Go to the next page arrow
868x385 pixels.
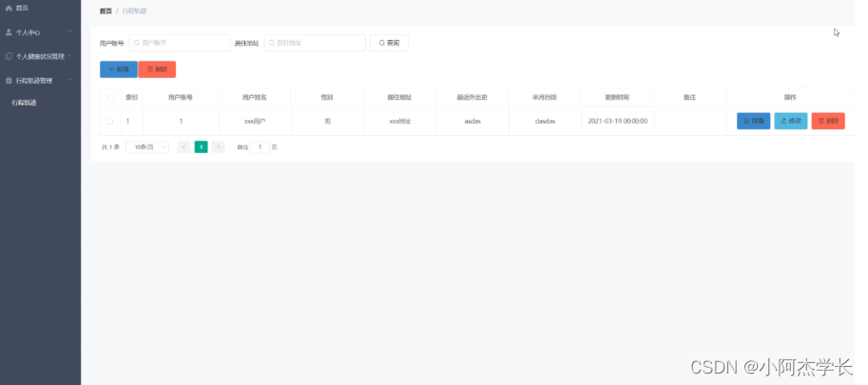point(219,147)
